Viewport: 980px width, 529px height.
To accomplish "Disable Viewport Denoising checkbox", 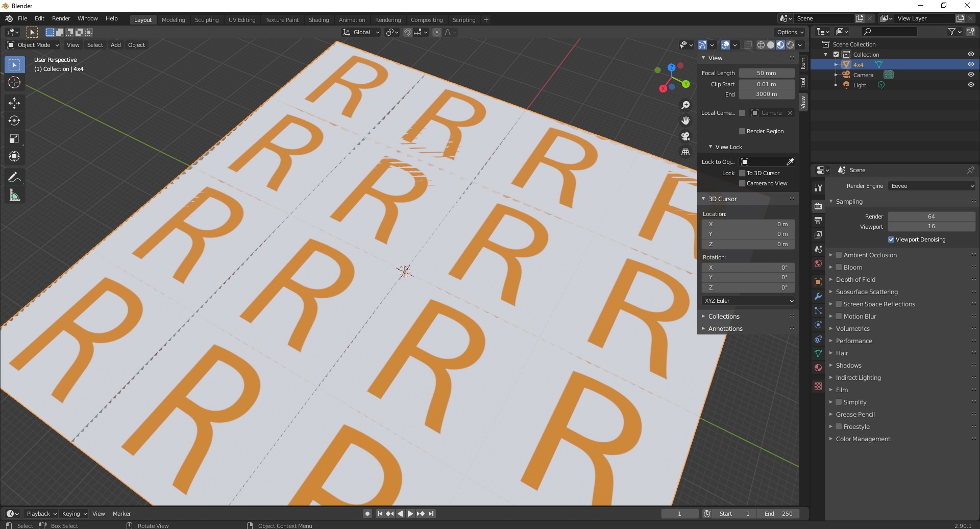I will pyautogui.click(x=891, y=239).
